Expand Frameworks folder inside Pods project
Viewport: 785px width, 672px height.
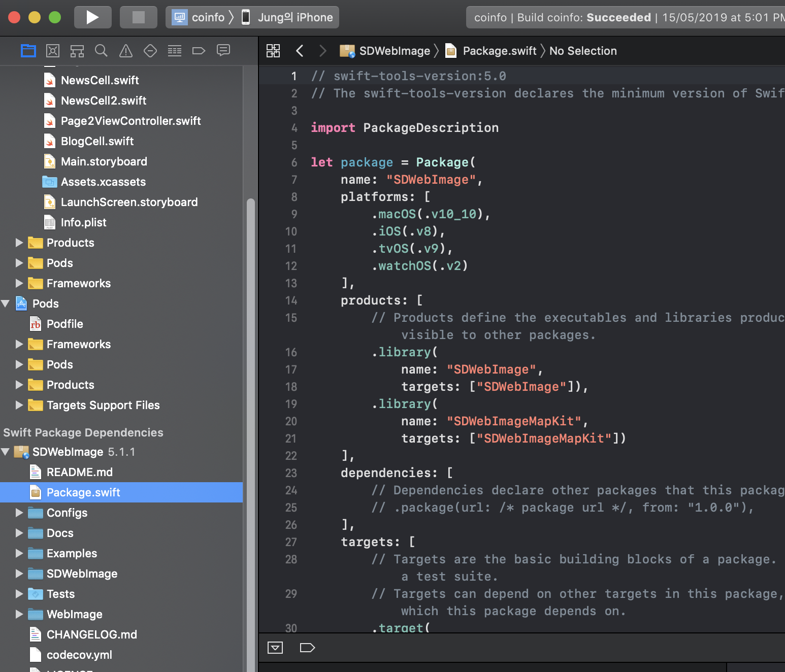[19, 344]
